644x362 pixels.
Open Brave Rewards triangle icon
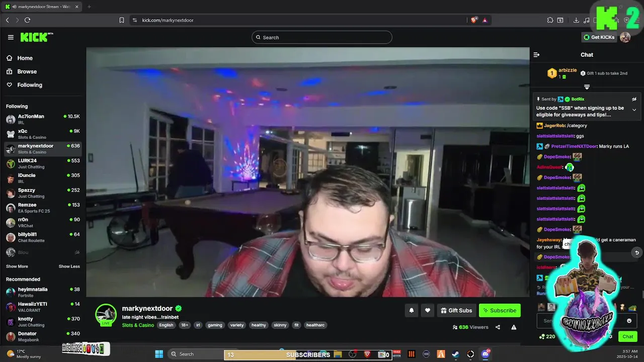pos(485,20)
